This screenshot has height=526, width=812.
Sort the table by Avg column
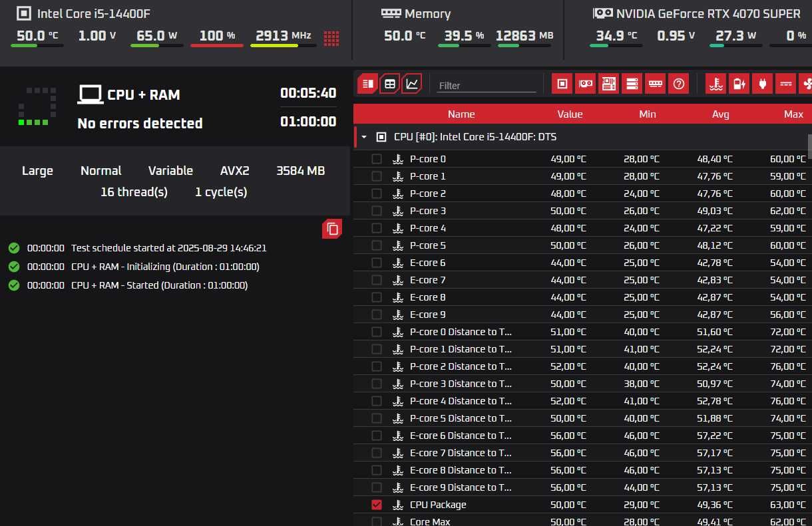pyautogui.click(x=721, y=114)
